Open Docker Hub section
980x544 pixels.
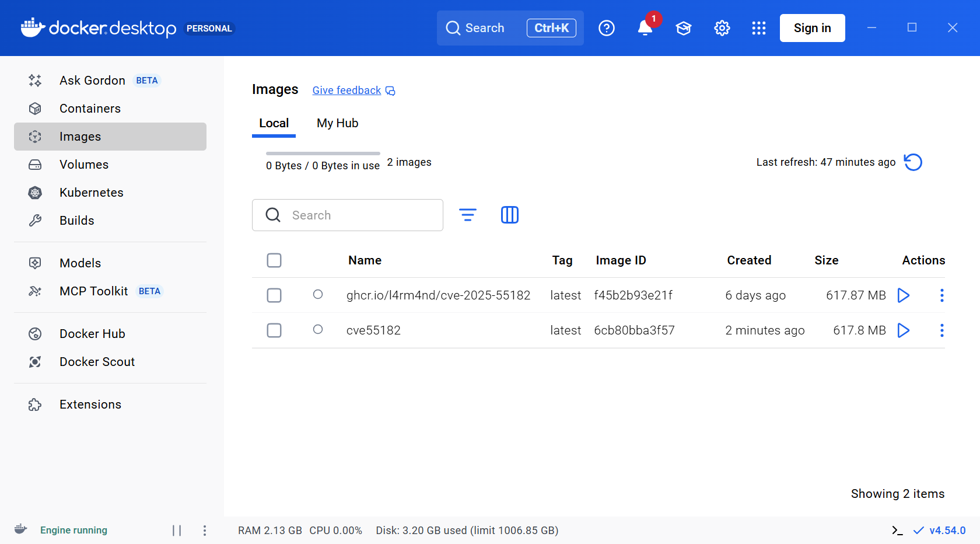pos(110,334)
